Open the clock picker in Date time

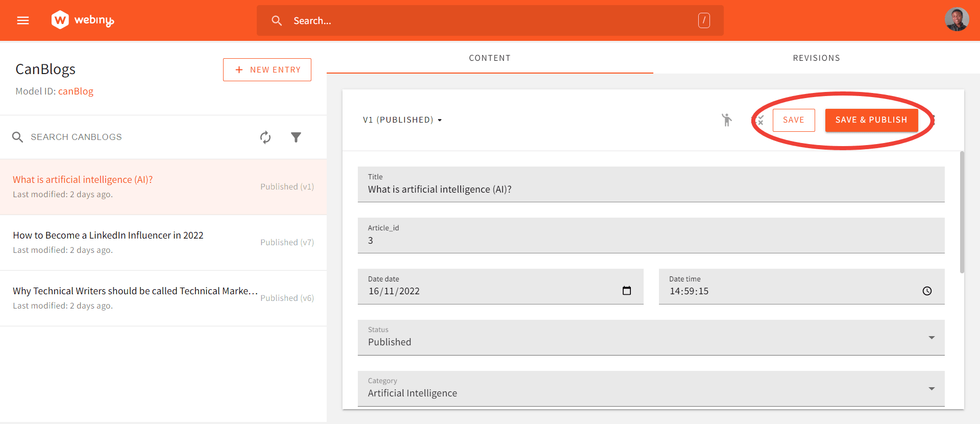click(x=927, y=291)
